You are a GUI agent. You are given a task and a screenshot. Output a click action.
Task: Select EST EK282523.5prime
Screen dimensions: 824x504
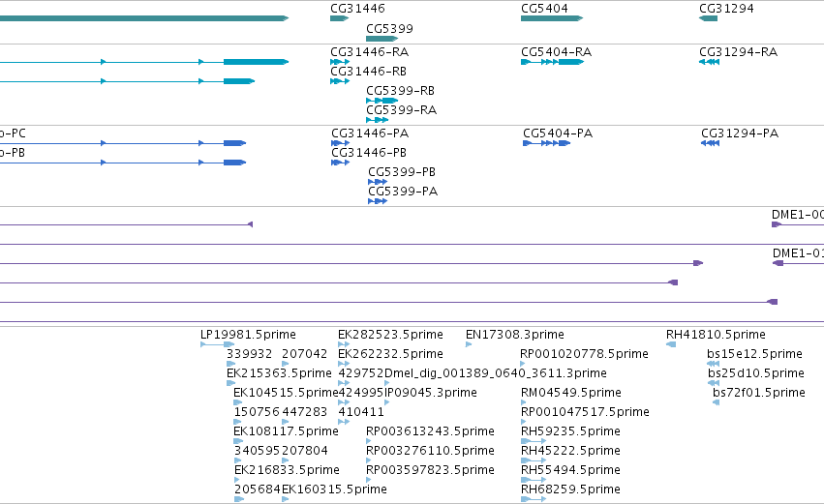pos(390,335)
